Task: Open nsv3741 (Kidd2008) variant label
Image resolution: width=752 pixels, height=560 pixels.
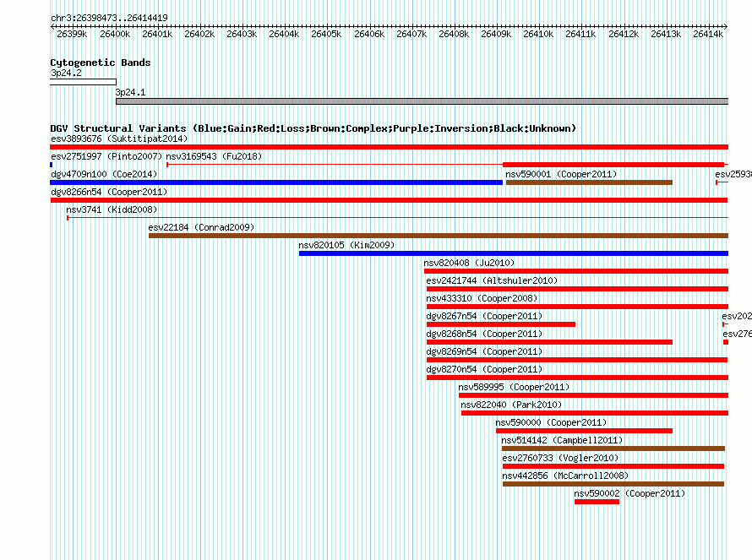Action: pyautogui.click(x=112, y=209)
